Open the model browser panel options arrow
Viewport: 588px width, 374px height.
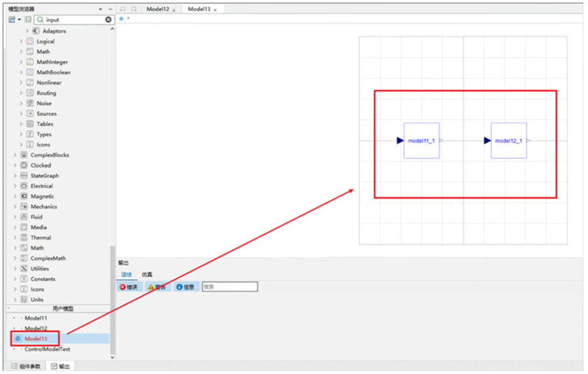pyautogui.click(x=101, y=9)
